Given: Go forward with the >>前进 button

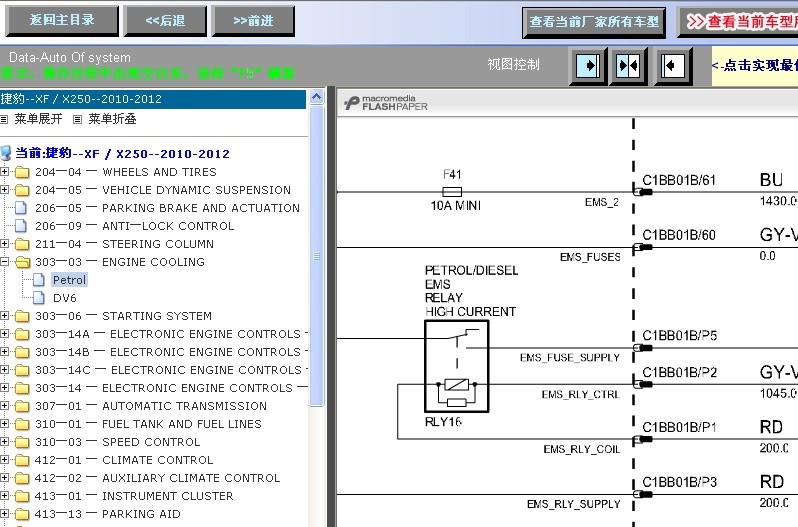Looking at the screenshot, I should pyautogui.click(x=253, y=21).
